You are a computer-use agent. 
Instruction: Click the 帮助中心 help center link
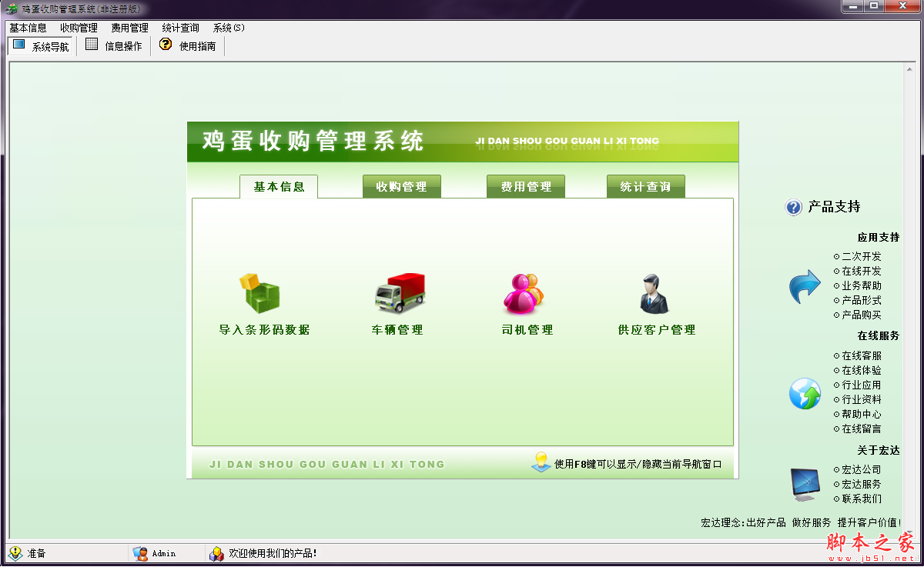[x=862, y=414]
